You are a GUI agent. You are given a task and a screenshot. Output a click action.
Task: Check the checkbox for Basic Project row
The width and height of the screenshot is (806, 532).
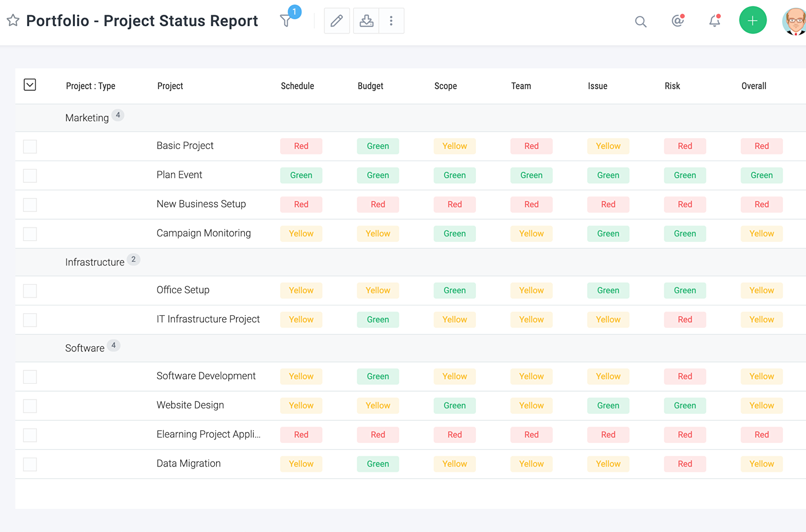click(30, 146)
